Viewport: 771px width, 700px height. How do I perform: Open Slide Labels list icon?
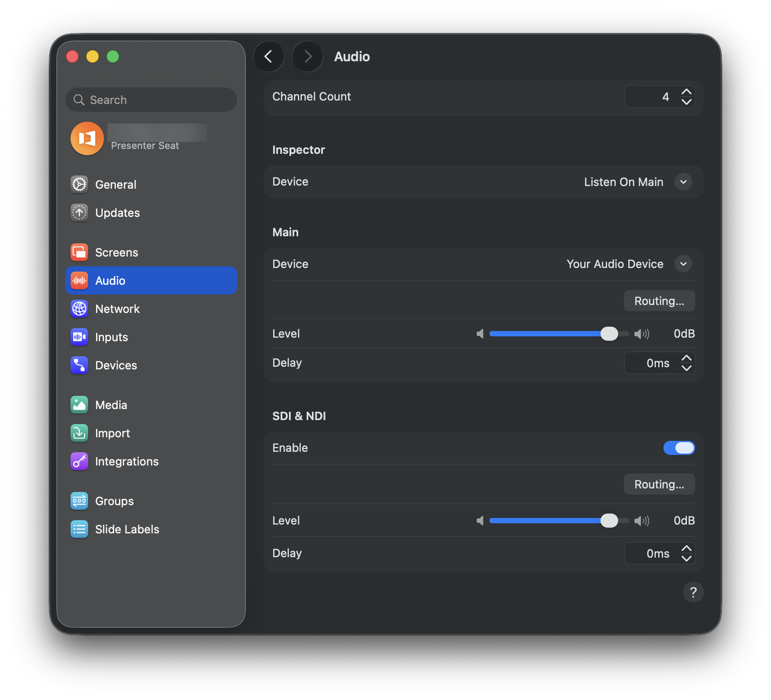point(79,529)
